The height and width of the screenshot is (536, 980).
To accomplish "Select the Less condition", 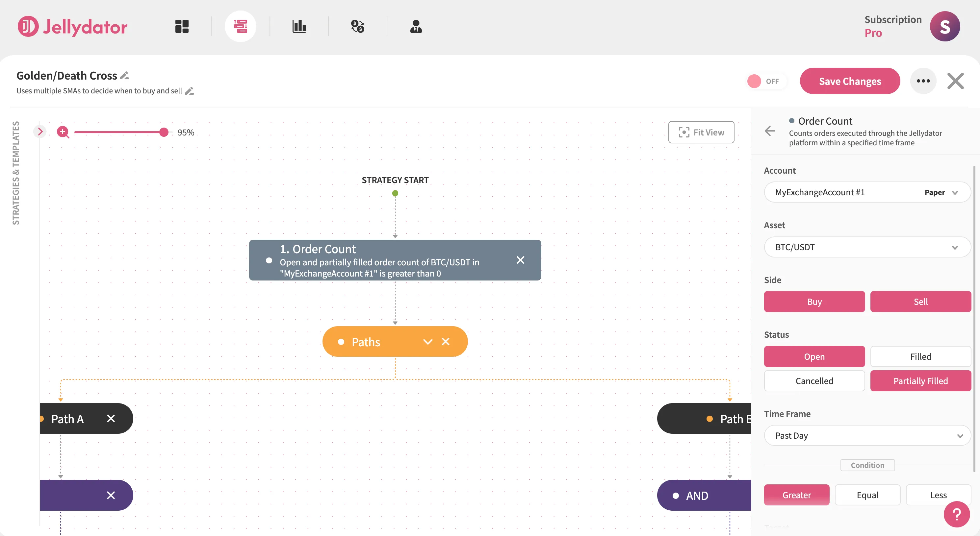I will click(x=939, y=495).
